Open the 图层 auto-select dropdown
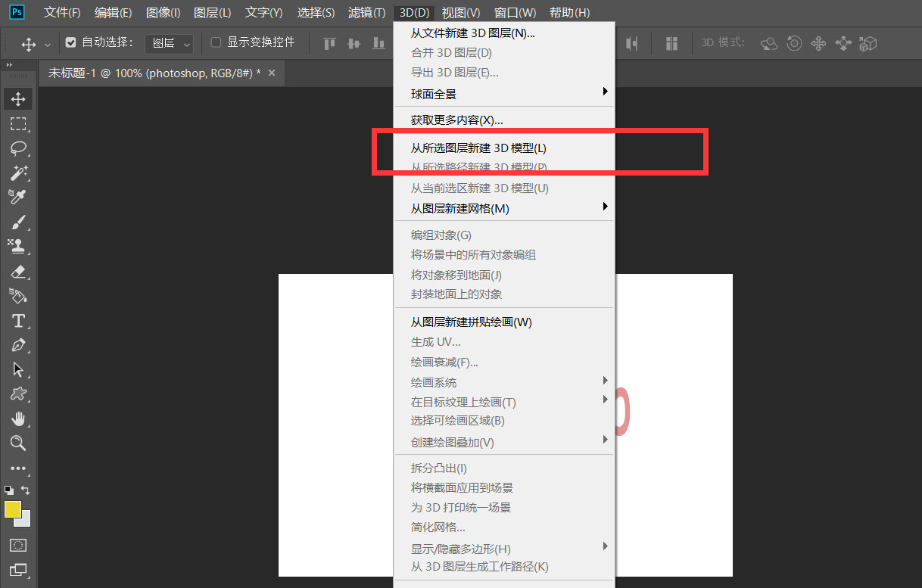This screenshot has height=588, width=922. [168, 43]
